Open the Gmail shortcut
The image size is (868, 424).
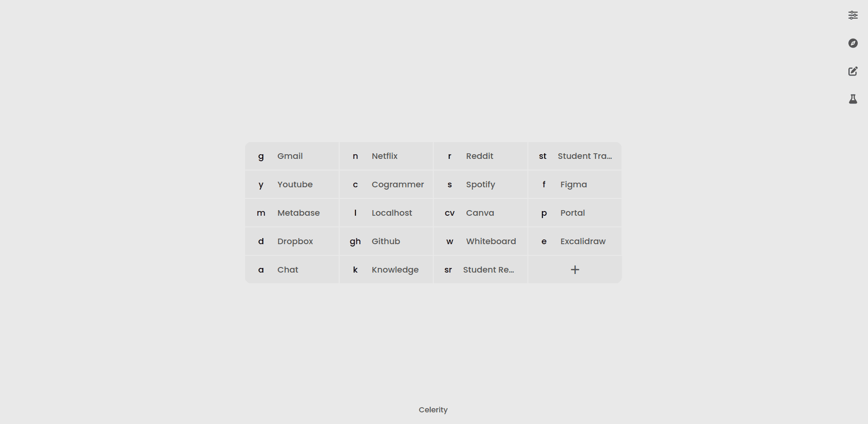point(292,156)
